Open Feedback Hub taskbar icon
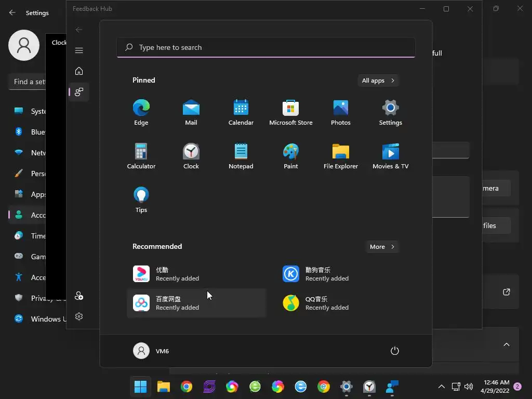 [392, 387]
